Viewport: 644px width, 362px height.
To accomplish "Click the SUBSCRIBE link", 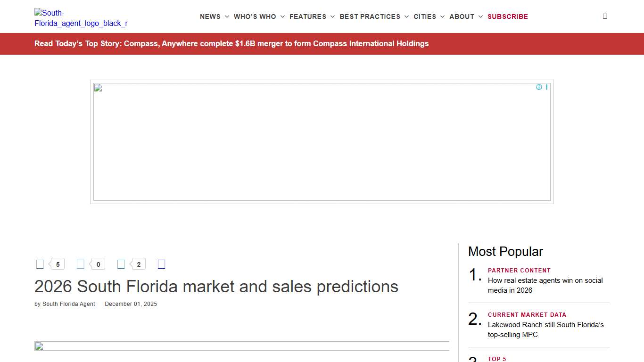I will coord(508,16).
